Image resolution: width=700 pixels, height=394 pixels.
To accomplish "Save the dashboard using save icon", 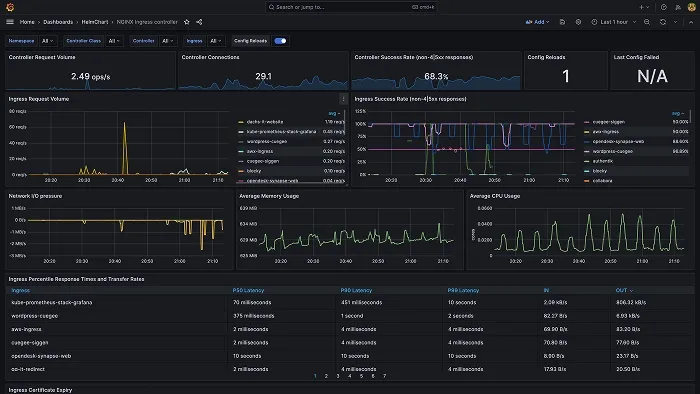I will 562,22.
